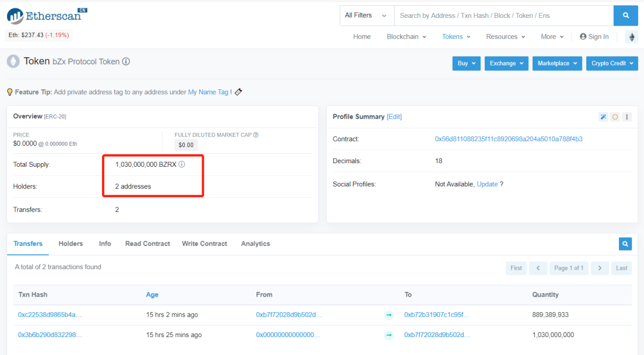This screenshot has width=644, height=355.
Task: Open the Exchange dropdown button
Action: pyautogui.click(x=506, y=63)
